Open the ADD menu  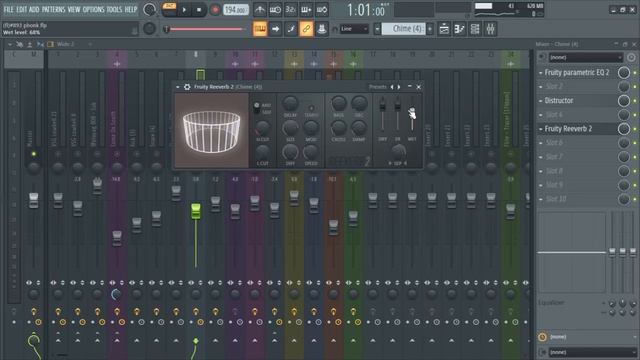34,9
